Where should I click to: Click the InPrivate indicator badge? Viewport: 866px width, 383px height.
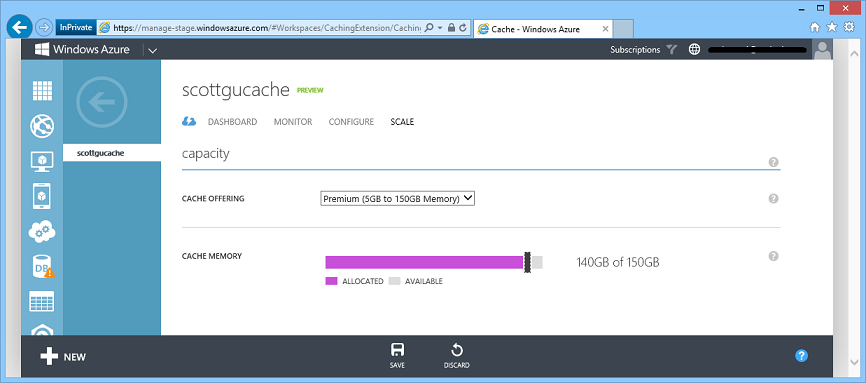tap(75, 28)
